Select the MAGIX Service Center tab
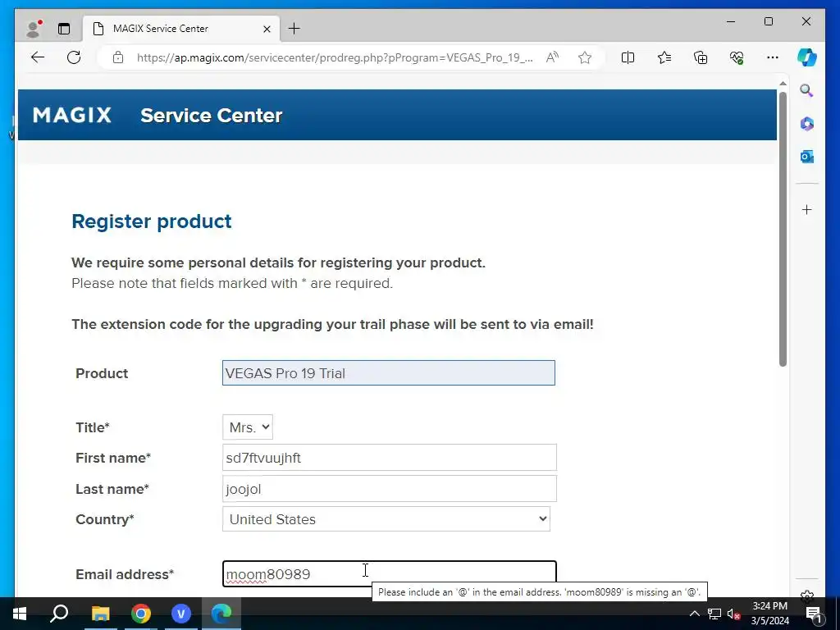 [181, 29]
